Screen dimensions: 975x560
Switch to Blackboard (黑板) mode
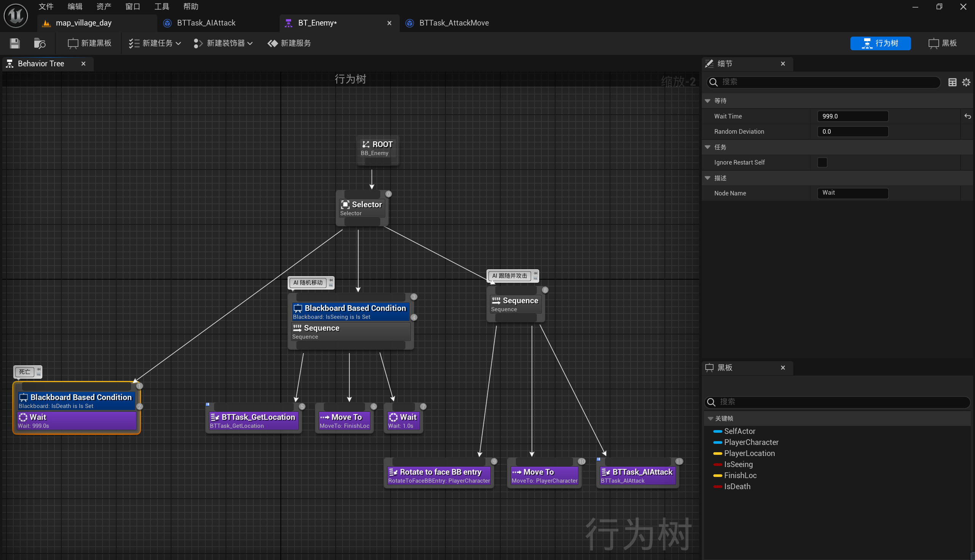tap(942, 43)
